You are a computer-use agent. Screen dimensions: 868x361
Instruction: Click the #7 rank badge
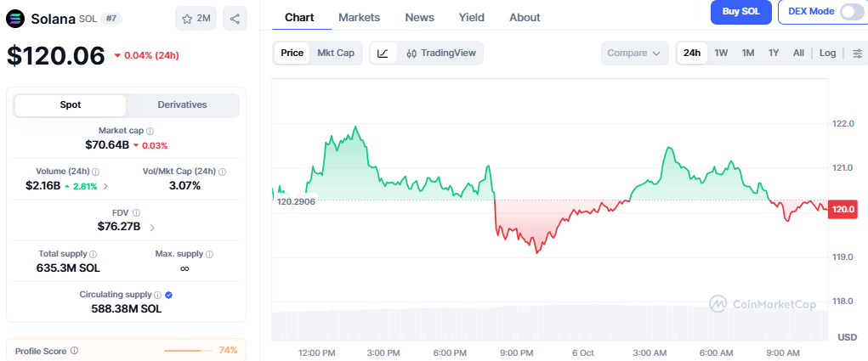pos(112,18)
